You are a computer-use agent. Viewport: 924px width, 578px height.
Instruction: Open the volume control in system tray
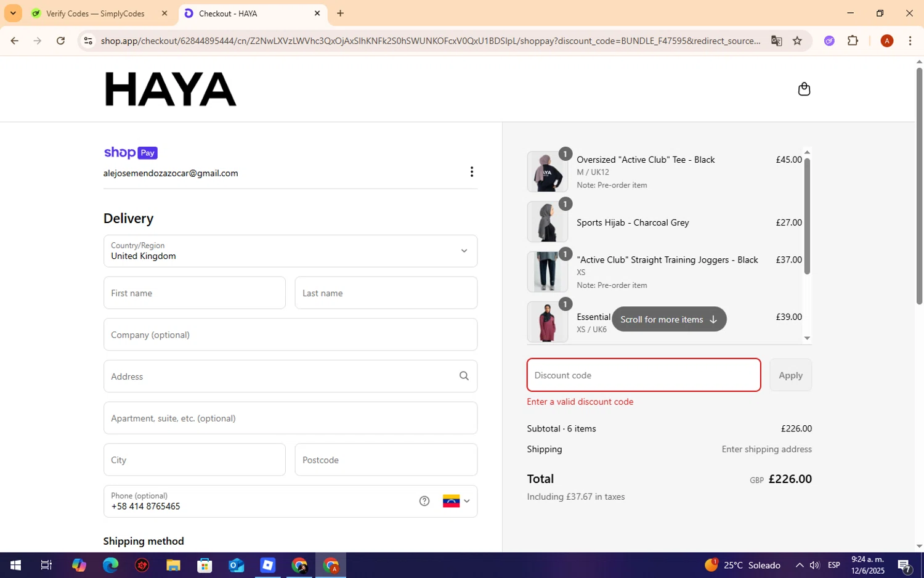coord(815,565)
